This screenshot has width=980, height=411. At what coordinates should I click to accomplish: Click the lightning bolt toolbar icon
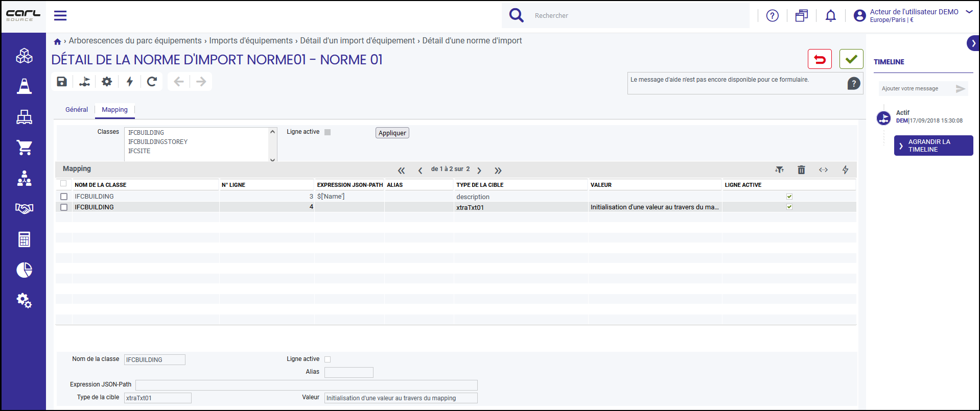point(130,81)
